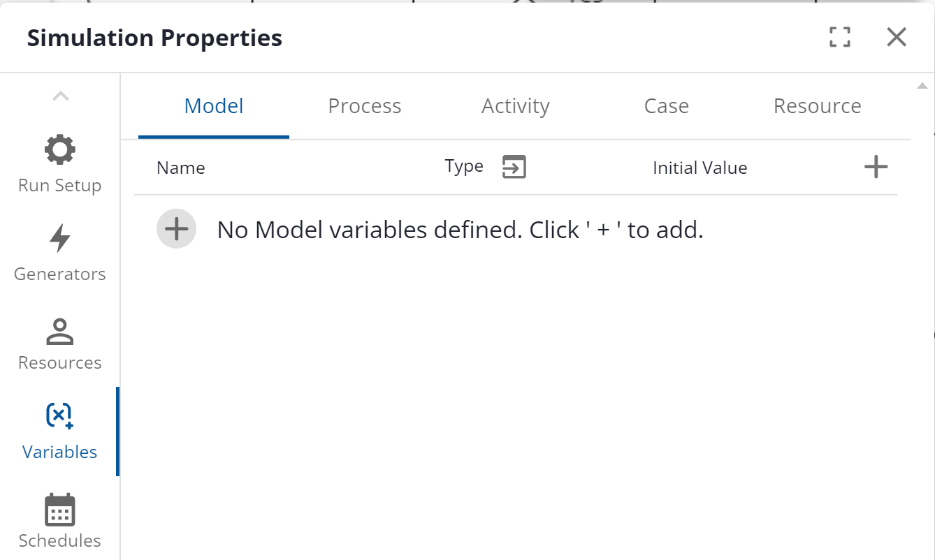Select the Case tab

(667, 106)
